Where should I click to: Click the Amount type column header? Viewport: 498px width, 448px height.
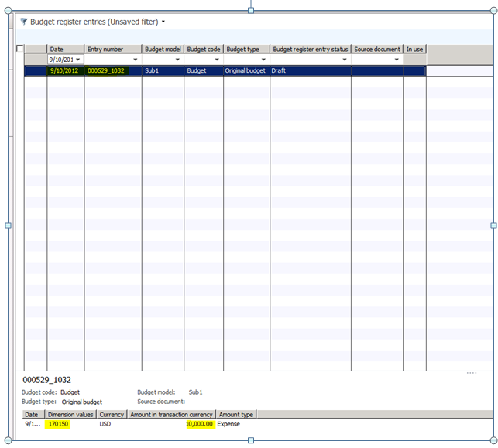coord(236,415)
